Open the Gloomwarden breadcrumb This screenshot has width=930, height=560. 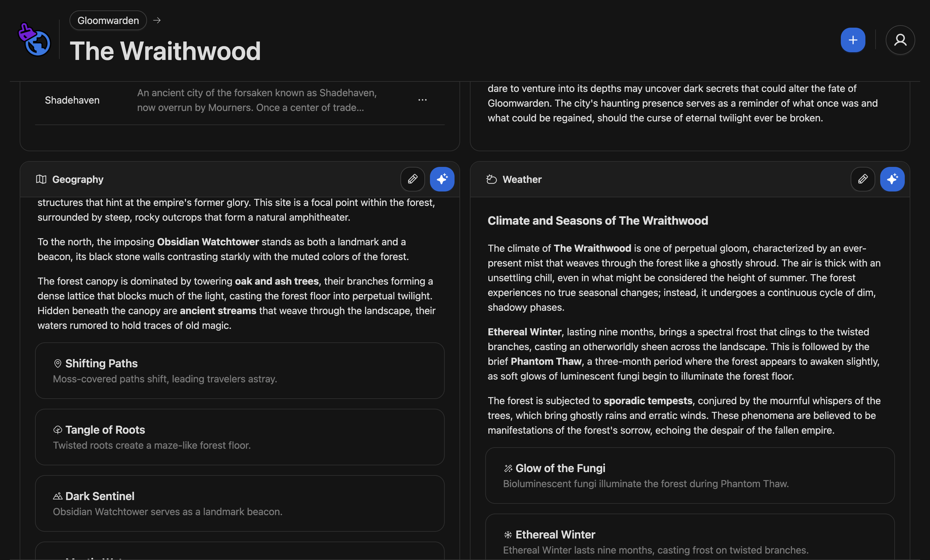[108, 20]
